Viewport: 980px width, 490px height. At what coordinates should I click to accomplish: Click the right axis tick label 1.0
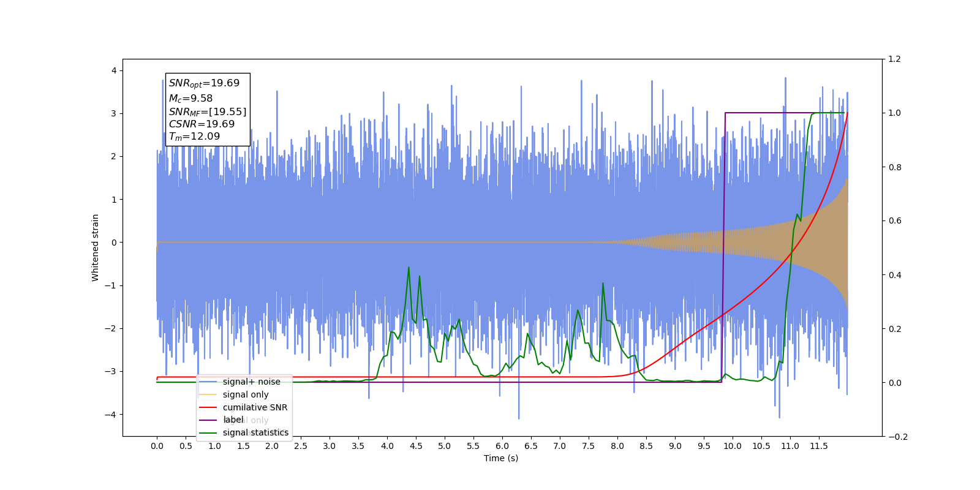tap(895, 113)
